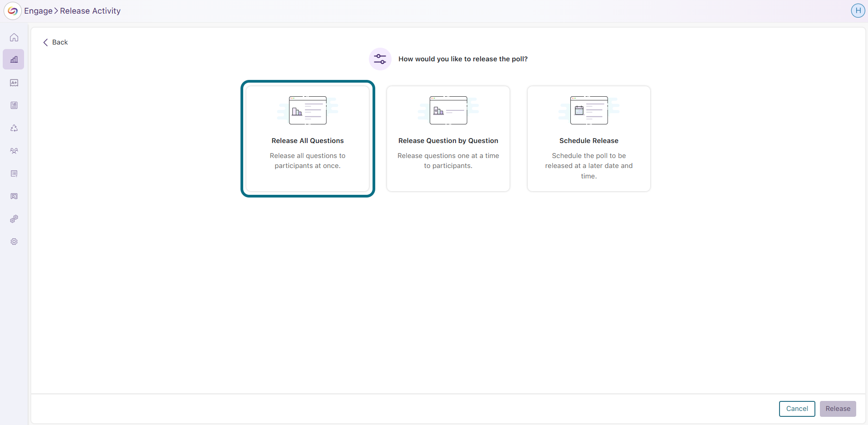This screenshot has width=868, height=425.
Task: Select the Release Question by Question title
Action: (448, 141)
